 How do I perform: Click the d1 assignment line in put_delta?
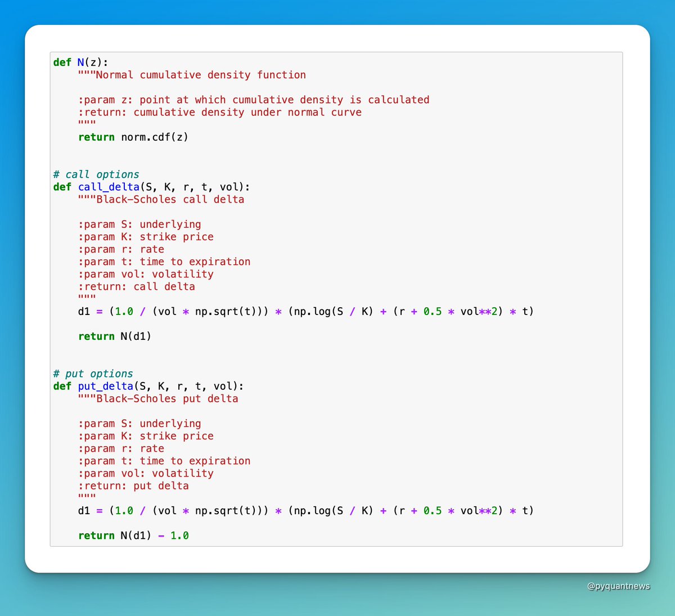click(306, 510)
